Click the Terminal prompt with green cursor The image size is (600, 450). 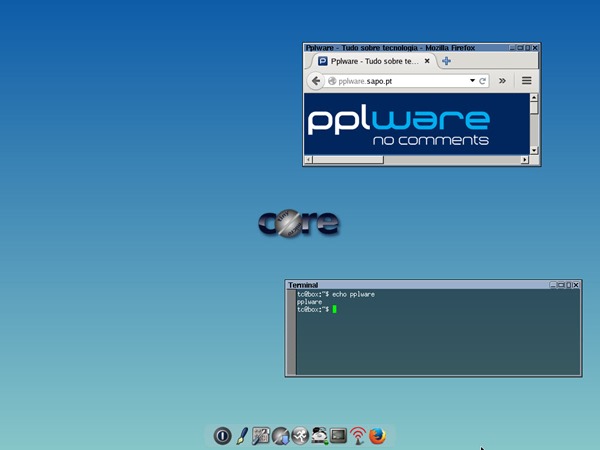317,309
